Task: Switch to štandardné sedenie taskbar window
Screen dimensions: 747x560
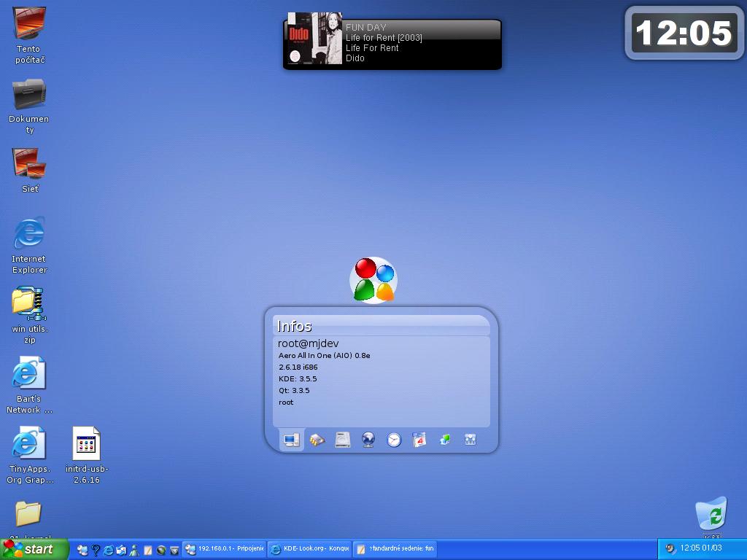Action: click(395, 549)
